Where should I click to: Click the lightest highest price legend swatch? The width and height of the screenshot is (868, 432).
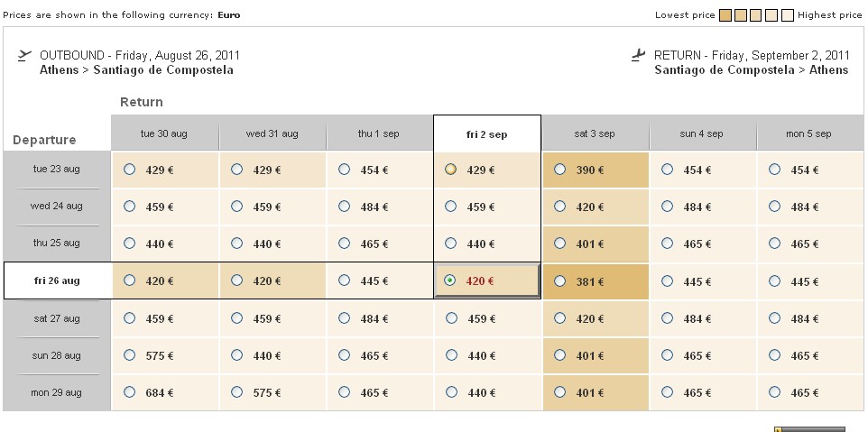[x=787, y=14]
